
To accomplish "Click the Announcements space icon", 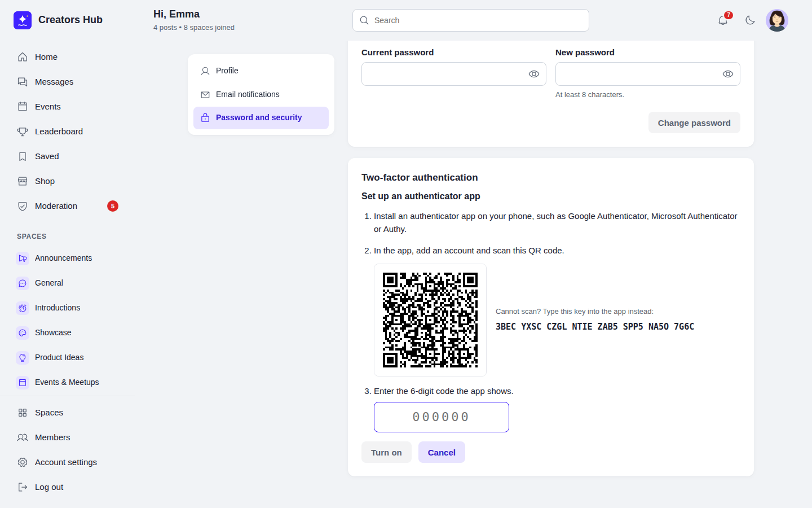I will 23,258.
